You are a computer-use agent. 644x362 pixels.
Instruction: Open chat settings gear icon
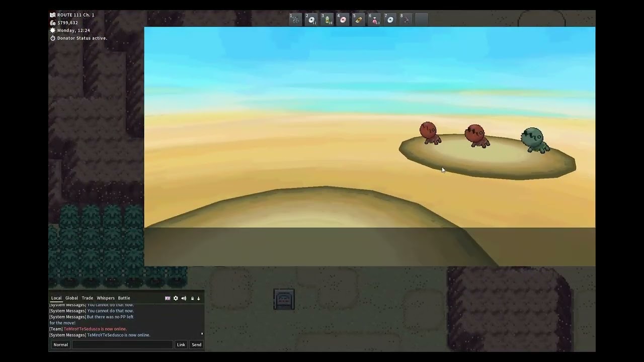click(x=176, y=298)
